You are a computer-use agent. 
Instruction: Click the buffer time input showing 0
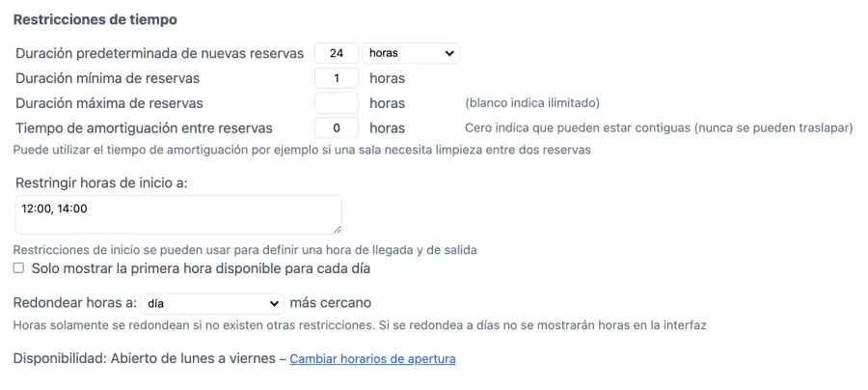click(x=337, y=127)
